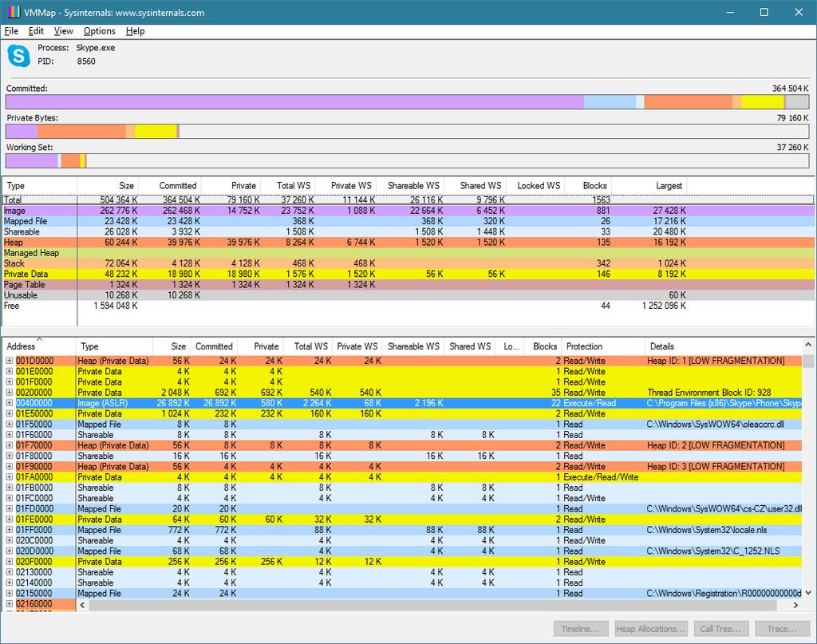Screen dimensions: 817x644
Task: Expand the 01E50000 address row
Action: click(x=10, y=413)
